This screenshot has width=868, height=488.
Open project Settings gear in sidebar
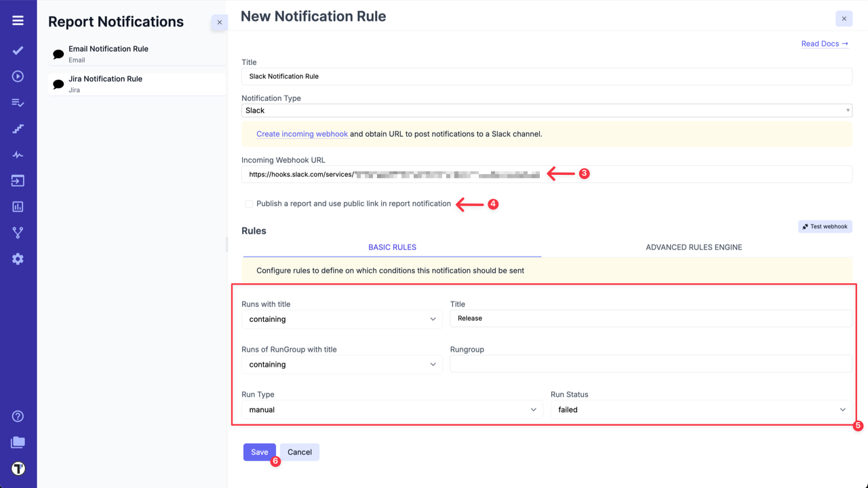[18, 258]
